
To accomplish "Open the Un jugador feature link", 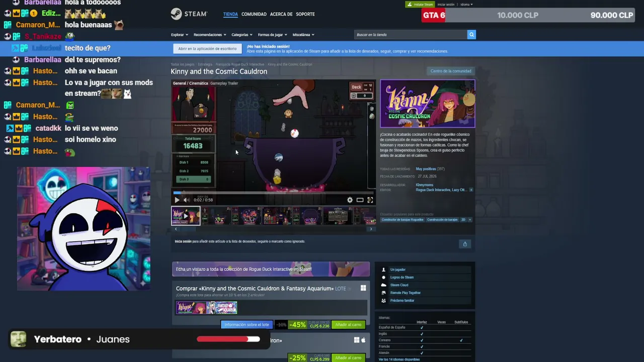I will (398, 269).
